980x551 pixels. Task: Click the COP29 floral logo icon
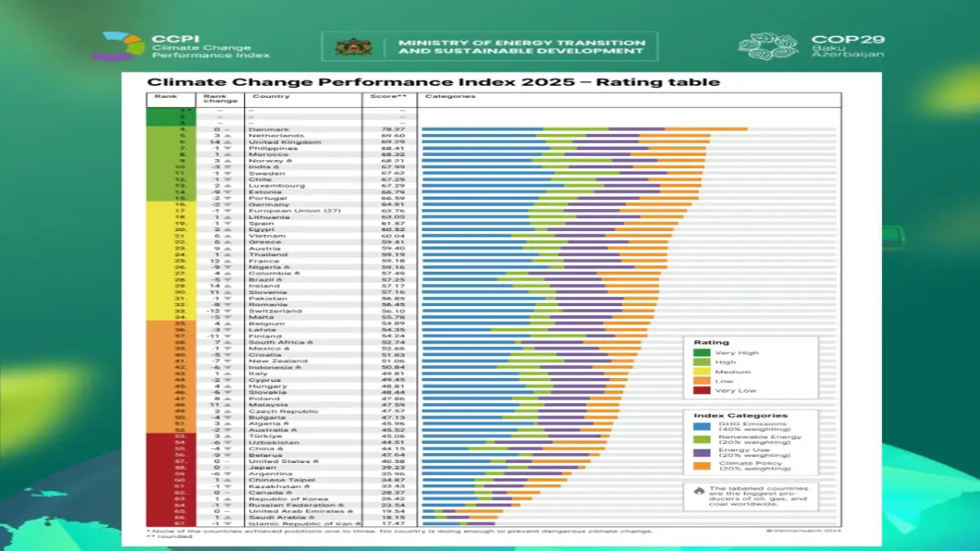tap(768, 47)
